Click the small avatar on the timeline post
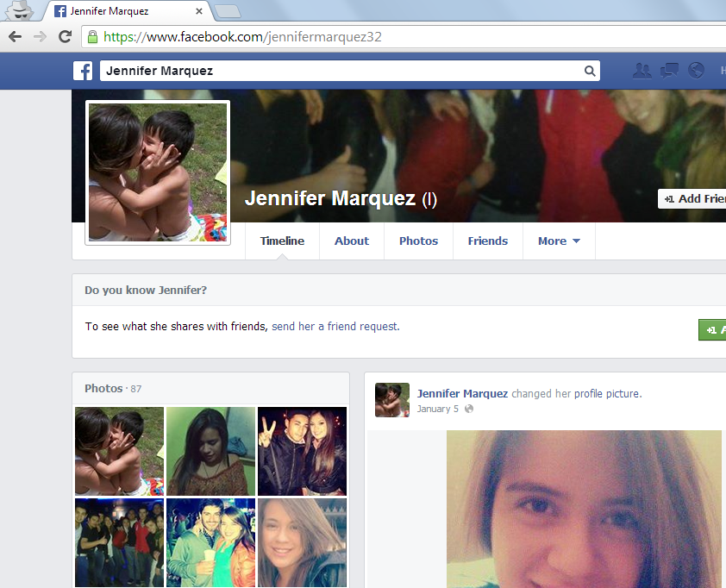 coord(392,400)
